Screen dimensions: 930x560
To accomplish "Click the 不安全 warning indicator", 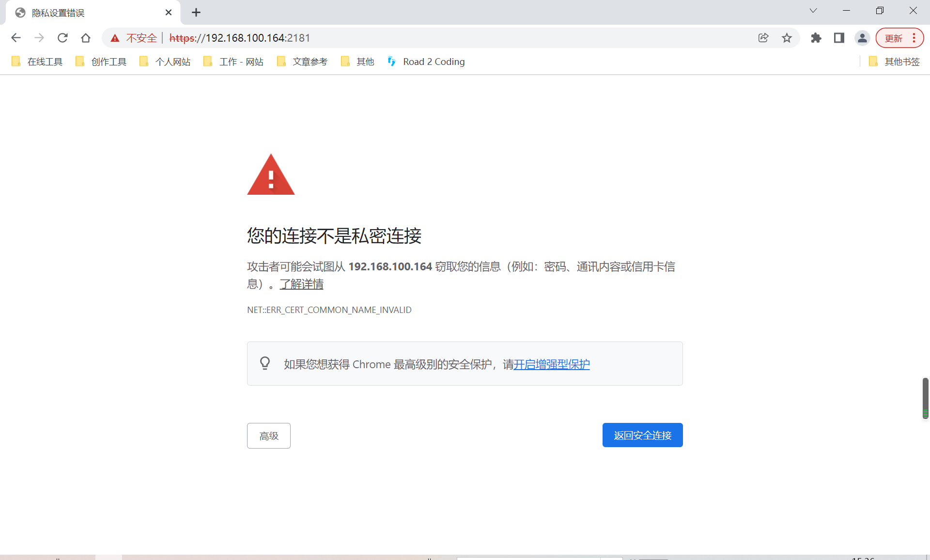I will click(134, 38).
